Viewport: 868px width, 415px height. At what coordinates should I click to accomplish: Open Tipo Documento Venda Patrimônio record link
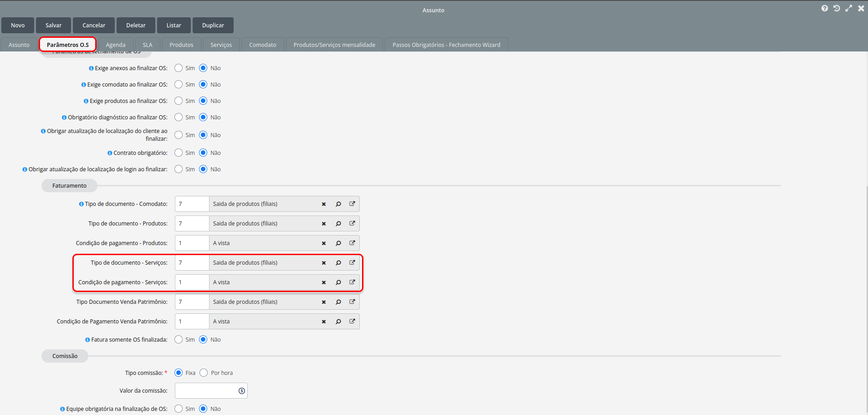(x=352, y=302)
